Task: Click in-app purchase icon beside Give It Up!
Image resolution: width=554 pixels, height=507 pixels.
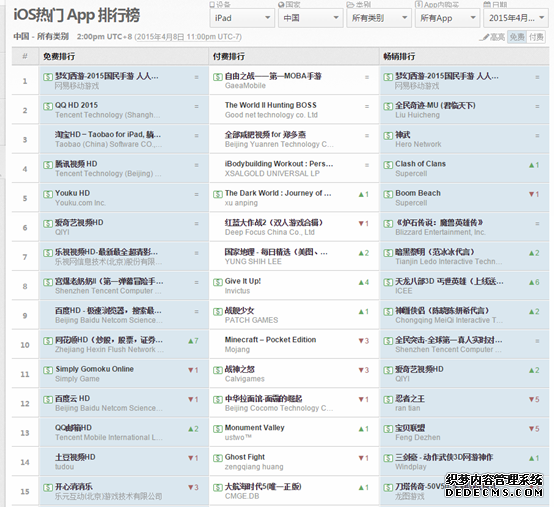Action: (218, 282)
